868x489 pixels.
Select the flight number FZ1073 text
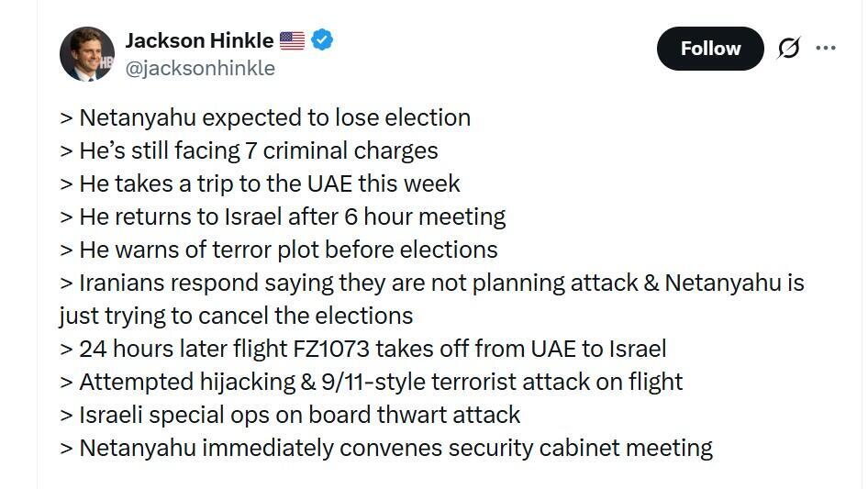330,349
